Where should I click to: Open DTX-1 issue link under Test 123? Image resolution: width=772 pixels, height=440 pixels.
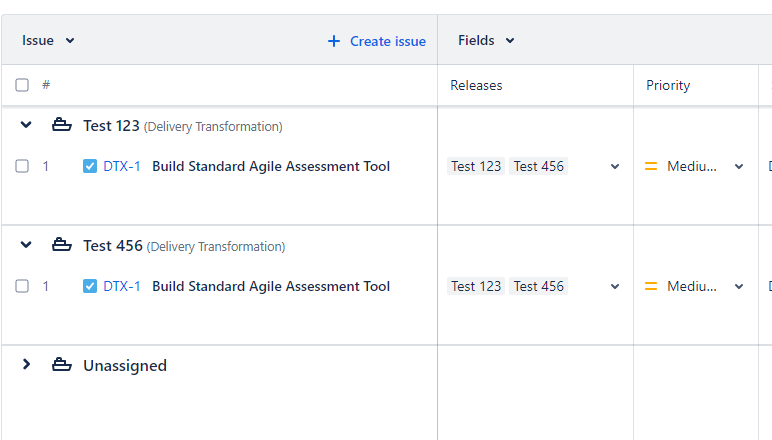(x=122, y=167)
